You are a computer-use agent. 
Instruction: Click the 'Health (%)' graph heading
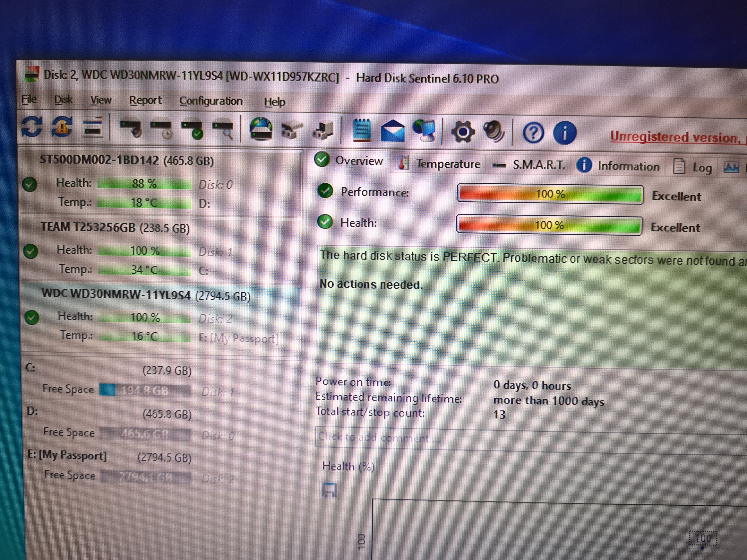[348, 466]
